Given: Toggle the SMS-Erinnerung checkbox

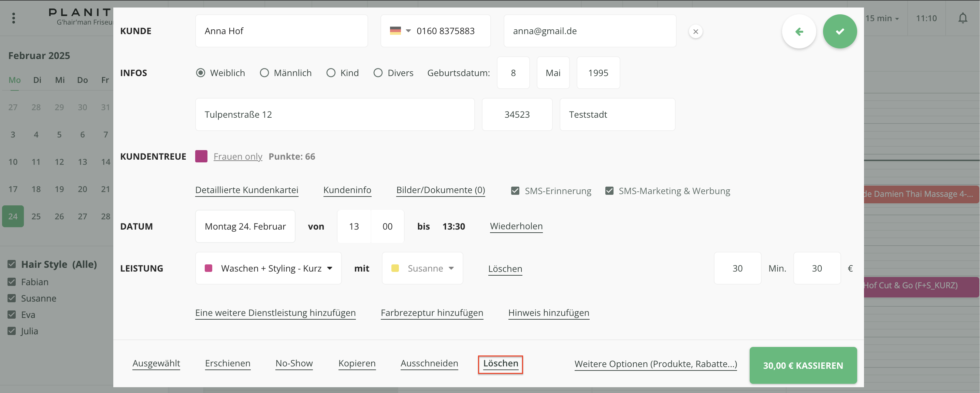Looking at the screenshot, I should [515, 191].
